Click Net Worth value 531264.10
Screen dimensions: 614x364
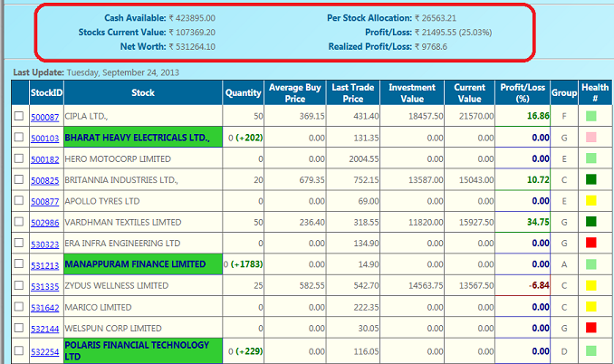tap(192, 46)
